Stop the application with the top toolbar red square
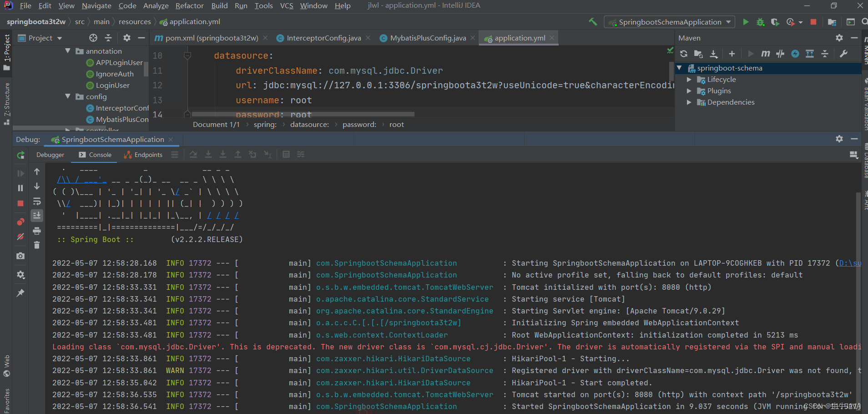The image size is (868, 414). (813, 22)
